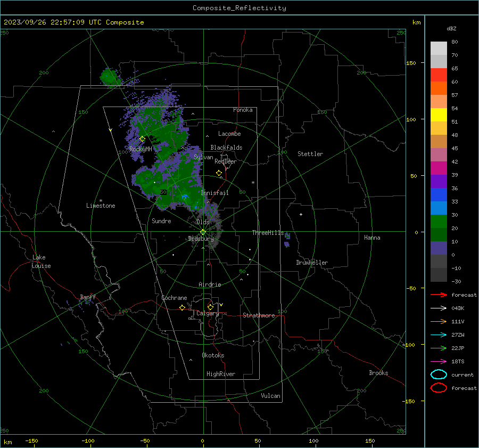Click the yellow swatch between 54 and 51 dBZ

tap(439, 115)
